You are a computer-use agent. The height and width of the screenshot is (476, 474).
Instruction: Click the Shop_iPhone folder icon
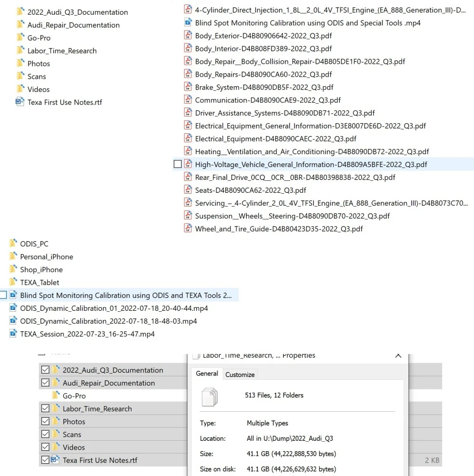[13, 269]
